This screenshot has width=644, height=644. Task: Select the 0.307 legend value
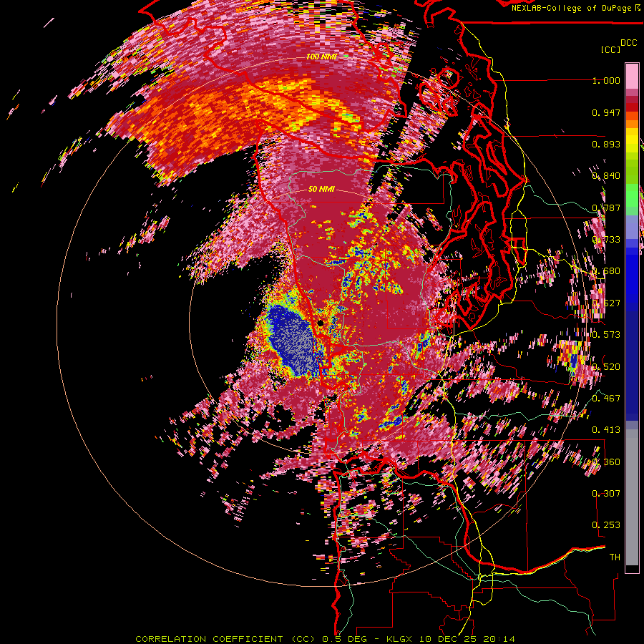click(x=606, y=494)
